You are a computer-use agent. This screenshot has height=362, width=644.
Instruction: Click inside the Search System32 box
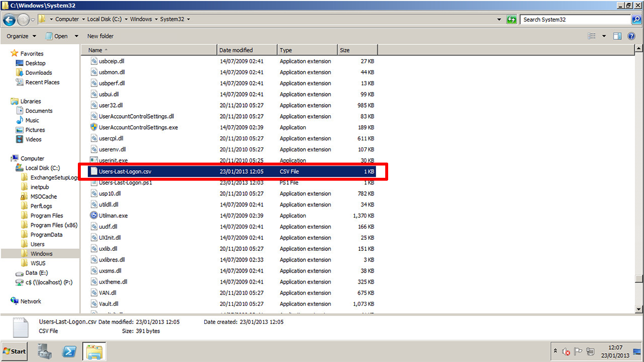[571, 19]
